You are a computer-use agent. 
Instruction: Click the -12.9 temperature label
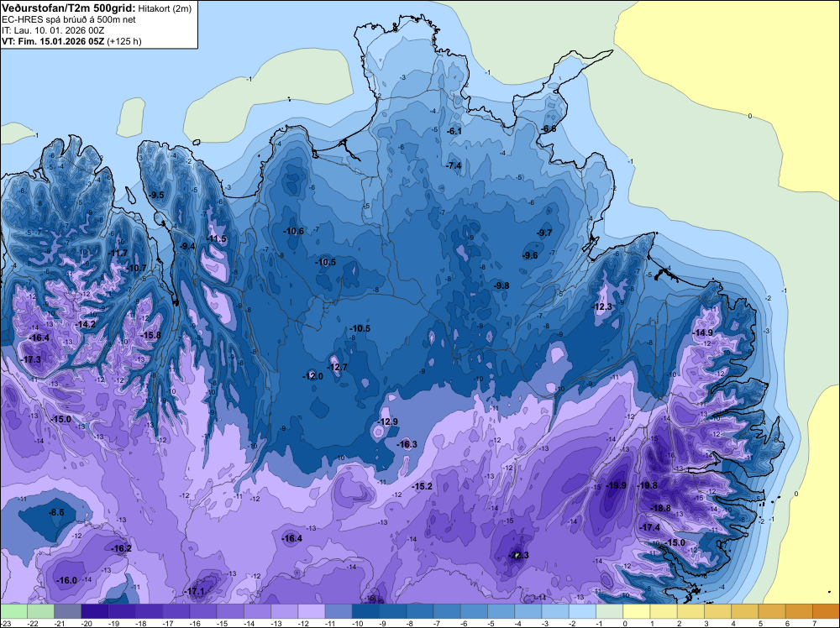(388, 421)
